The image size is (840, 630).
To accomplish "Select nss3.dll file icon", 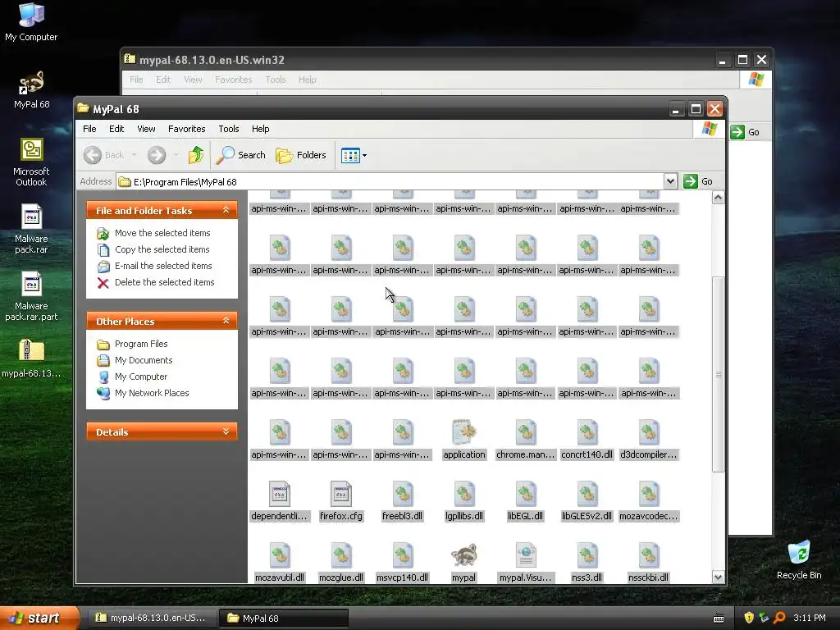I will pyautogui.click(x=587, y=555).
